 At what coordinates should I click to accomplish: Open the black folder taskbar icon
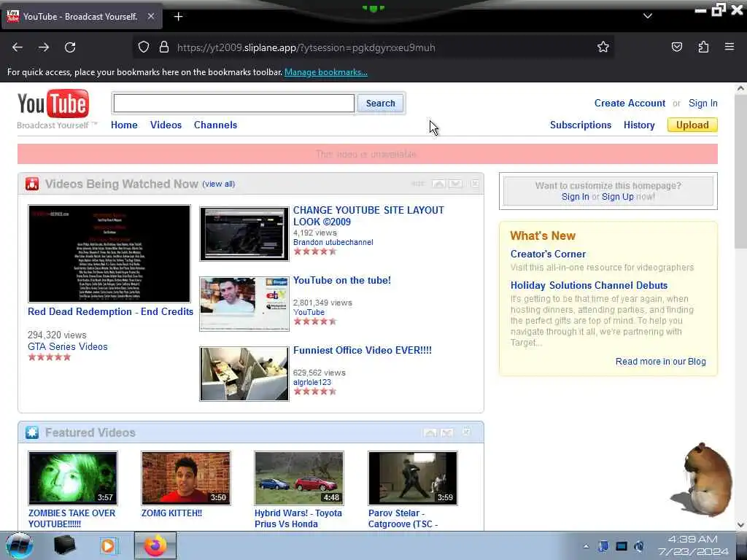[x=65, y=545]
